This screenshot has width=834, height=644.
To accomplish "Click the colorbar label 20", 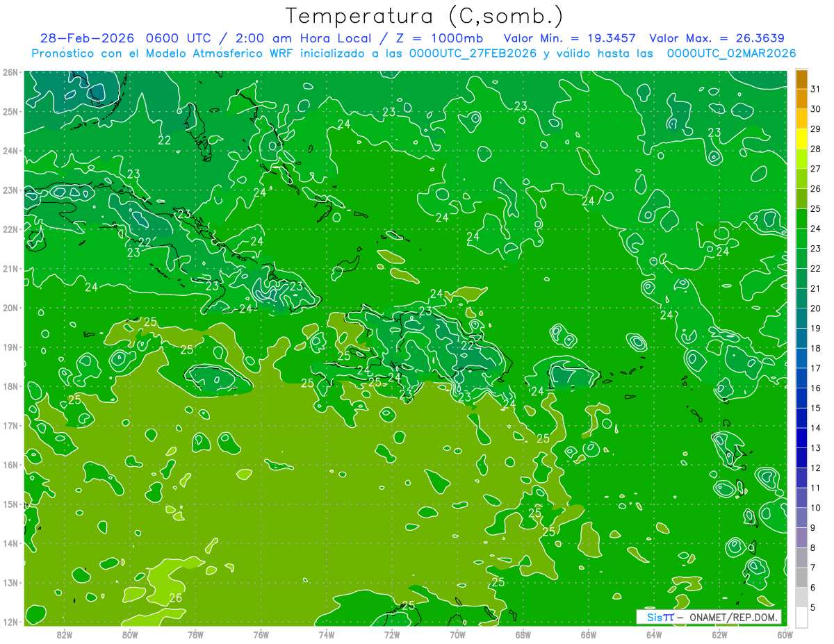I will pyautogui.click(x=816, y=308).
